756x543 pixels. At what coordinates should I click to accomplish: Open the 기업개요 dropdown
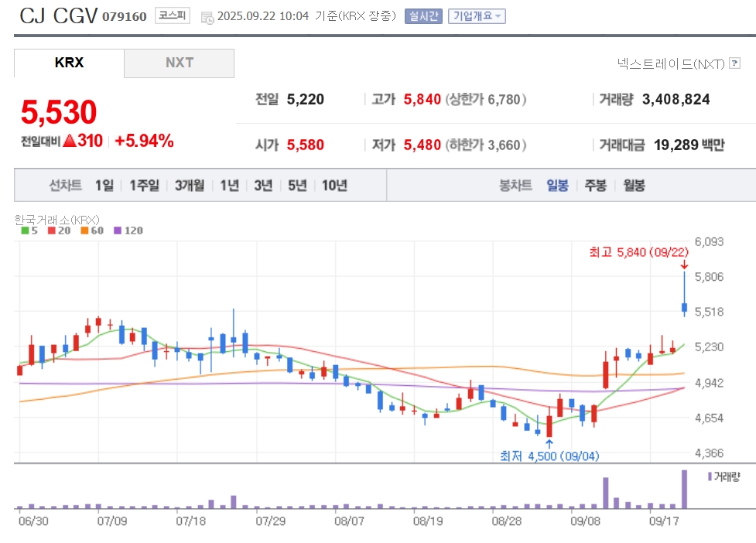coord(477,16)
